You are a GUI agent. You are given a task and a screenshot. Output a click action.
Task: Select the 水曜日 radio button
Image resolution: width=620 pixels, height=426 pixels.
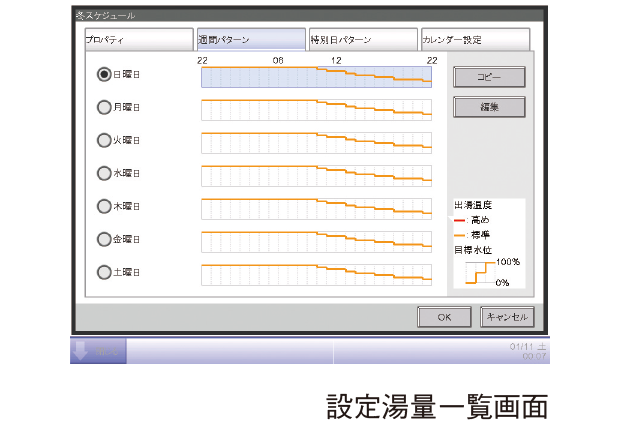pos(104,173)
